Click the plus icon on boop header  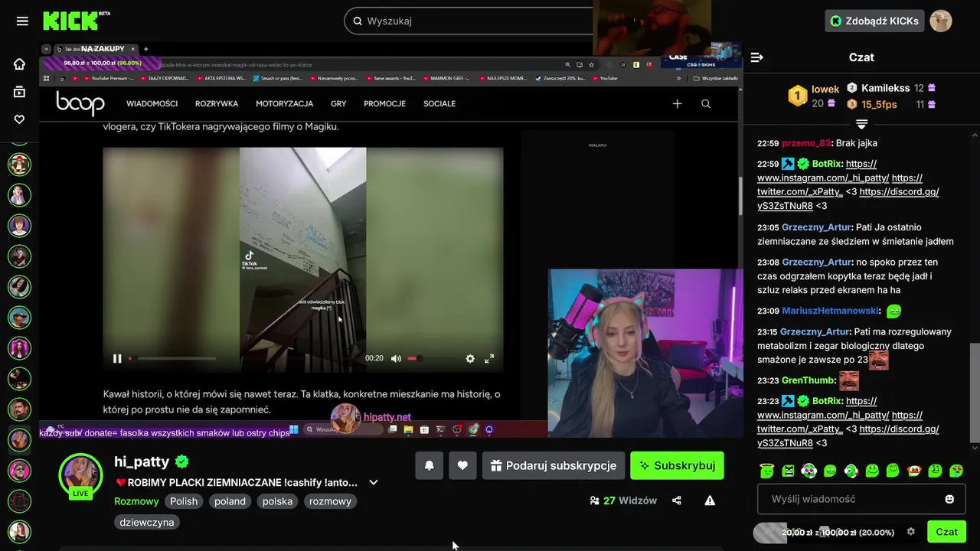677,103
